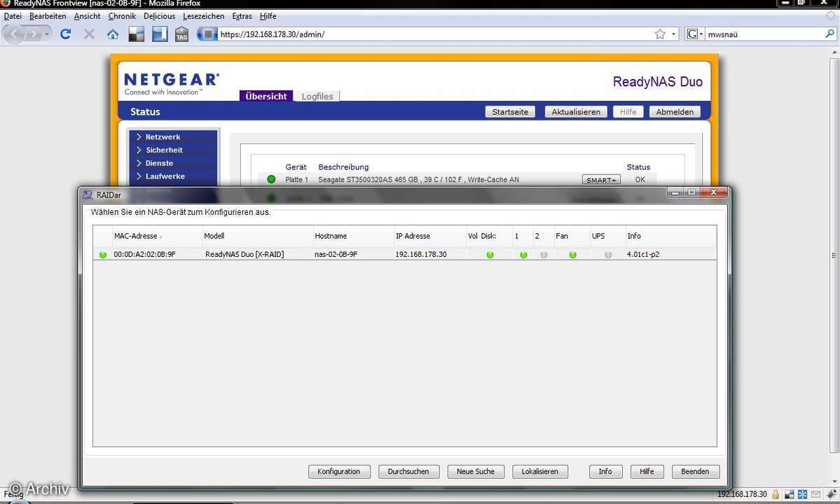Click Abmelden to log out
840x504 pixels.
(675, 112)
